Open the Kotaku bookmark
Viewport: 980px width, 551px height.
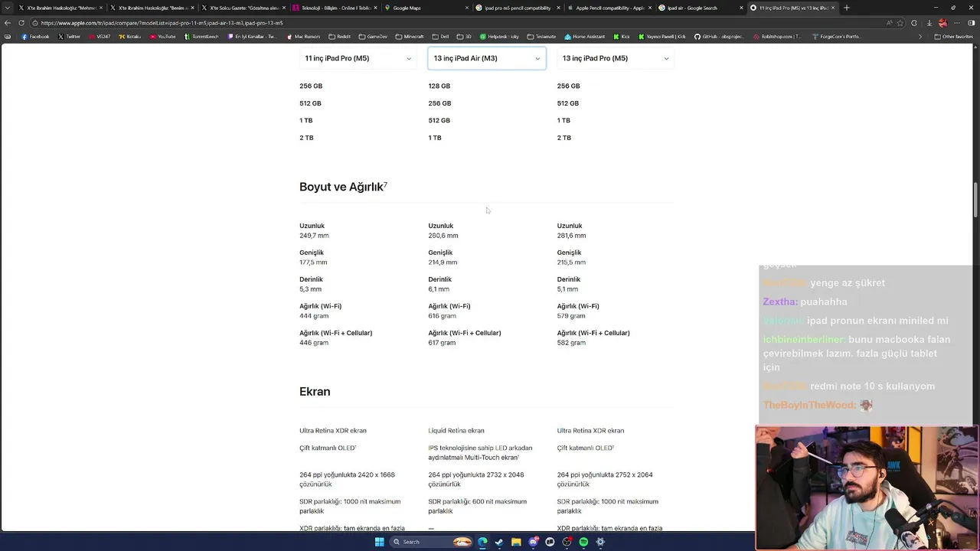click(129, 36)
